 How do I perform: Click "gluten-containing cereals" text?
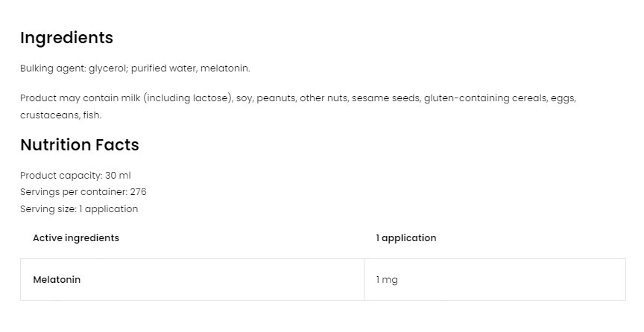point(484,98)
